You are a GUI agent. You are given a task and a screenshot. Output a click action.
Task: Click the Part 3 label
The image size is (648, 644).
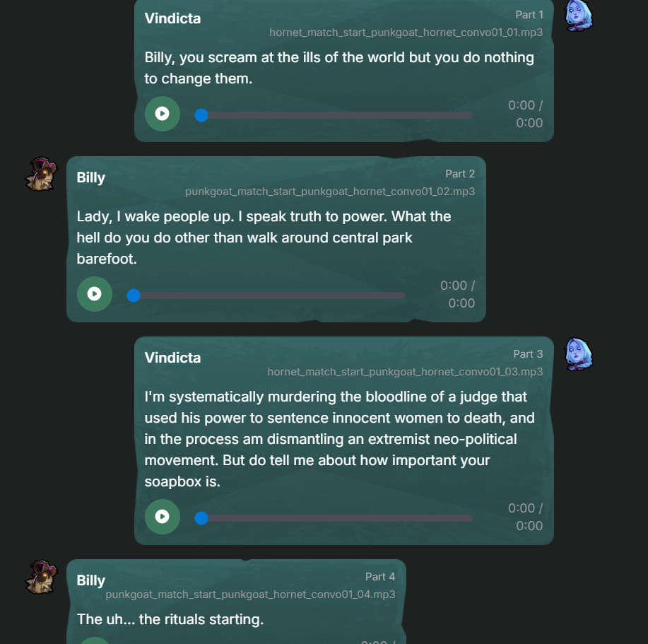click(528, 354)
